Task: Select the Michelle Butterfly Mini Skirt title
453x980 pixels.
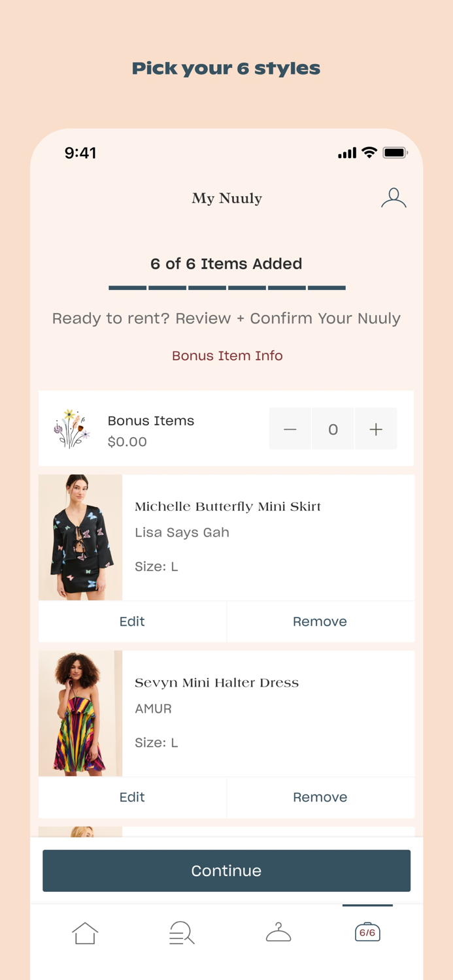Action: 227,506
